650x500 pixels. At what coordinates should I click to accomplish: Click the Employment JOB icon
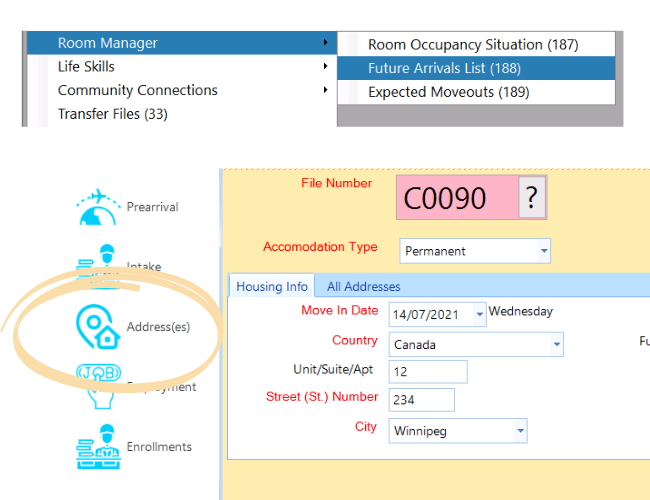[99, 385]
